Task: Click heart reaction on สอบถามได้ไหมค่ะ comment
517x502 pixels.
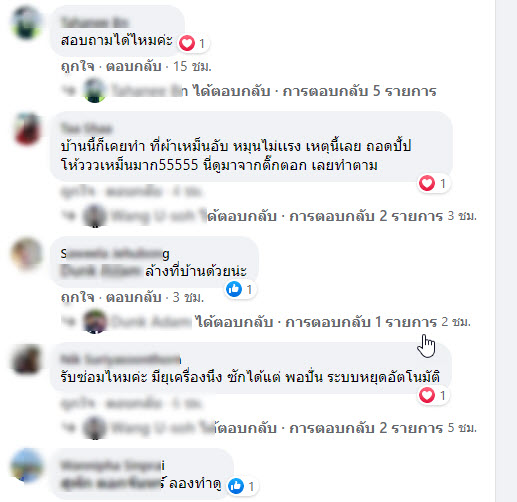Action: click(x=187, y=43)
